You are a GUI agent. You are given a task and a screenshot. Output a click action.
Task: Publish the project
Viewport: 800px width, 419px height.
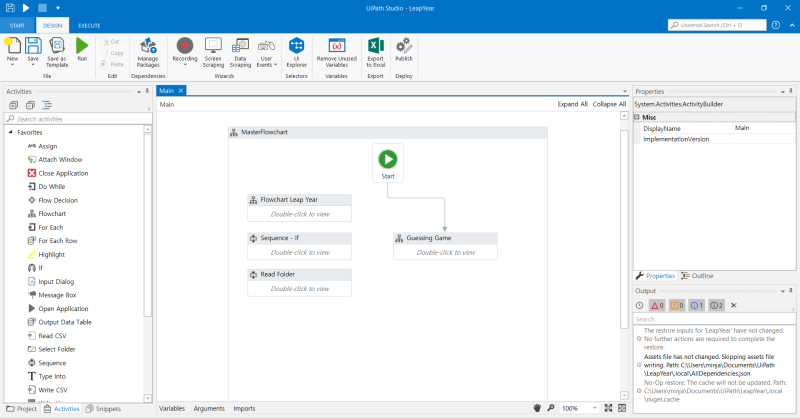(x=404, y=49)
